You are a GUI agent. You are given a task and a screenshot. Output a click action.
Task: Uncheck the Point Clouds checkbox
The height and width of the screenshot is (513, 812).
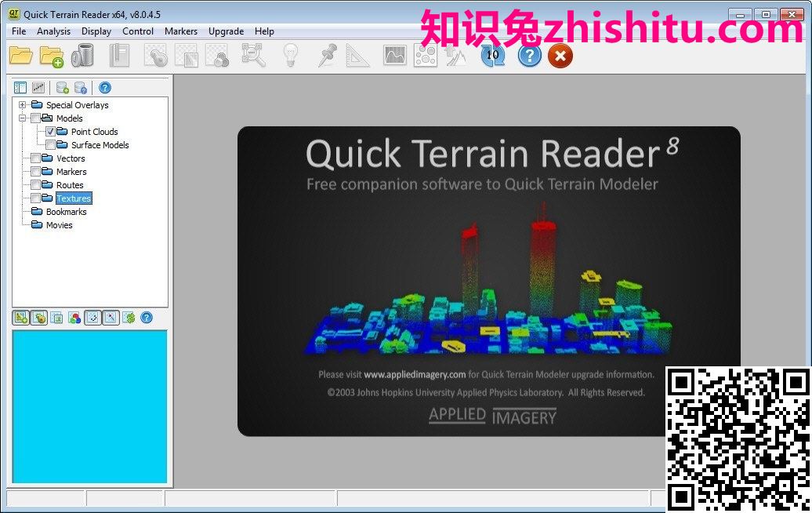[x=50, y=132]
